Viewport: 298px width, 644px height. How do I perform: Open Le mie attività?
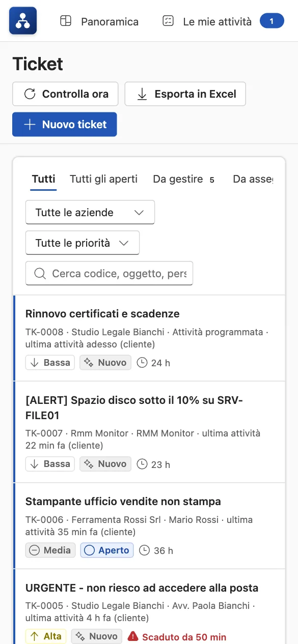point(217,21)
